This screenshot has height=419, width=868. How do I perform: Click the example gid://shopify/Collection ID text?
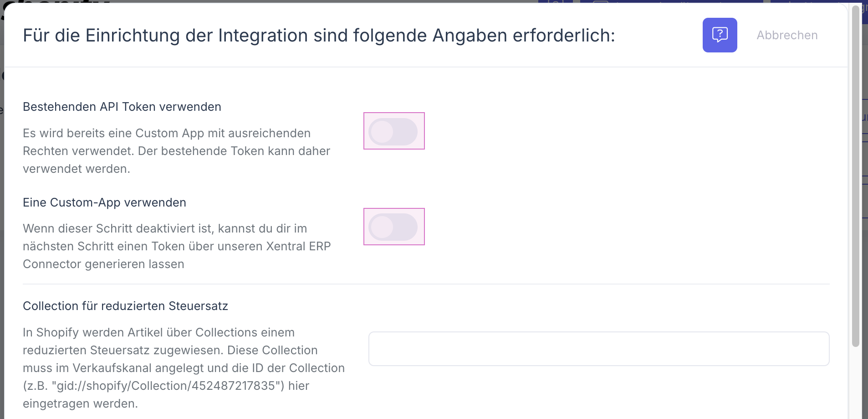[x=166, y=386]
